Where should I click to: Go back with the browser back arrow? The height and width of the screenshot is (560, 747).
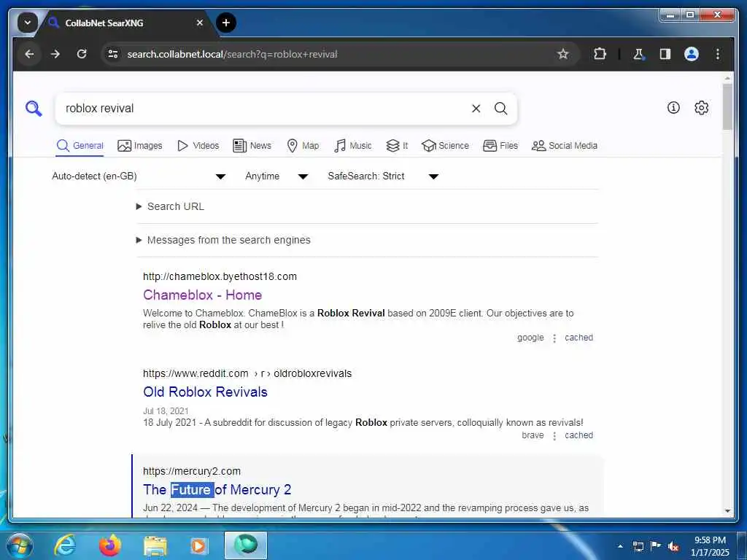coord(29,54)
